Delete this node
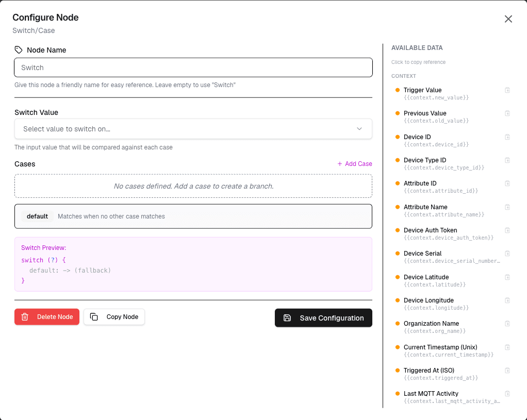This screenshot has width=527, height=420. (47, 317)
